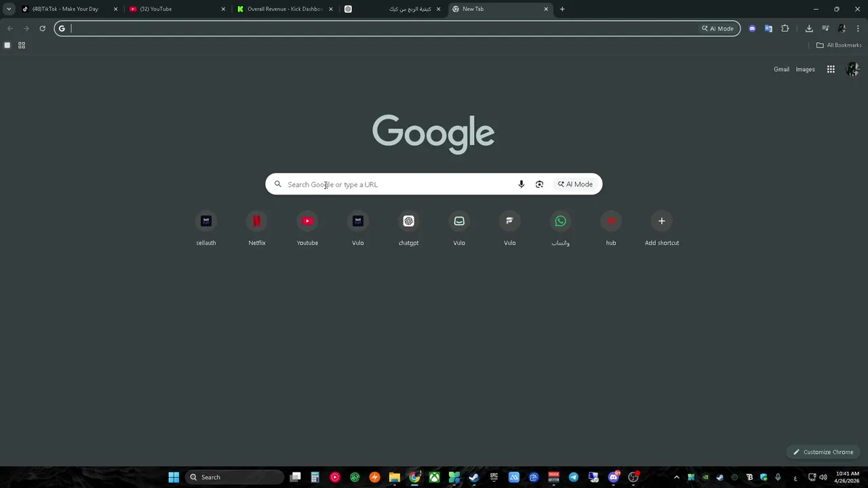868x488 pixels.
Task: Open Steam from taskbar
Action: pyautogui.click(x=474, y=477)
